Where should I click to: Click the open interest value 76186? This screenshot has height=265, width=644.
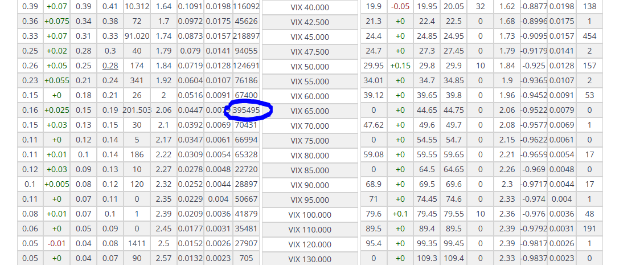tap(246, 80)
